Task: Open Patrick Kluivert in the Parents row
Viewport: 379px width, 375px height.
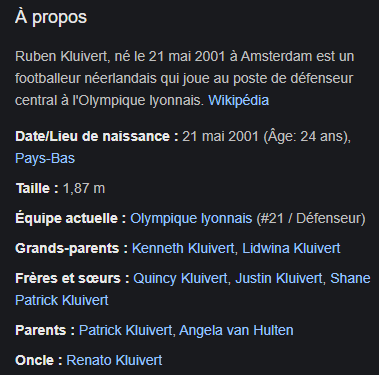Action: (125, 330)
